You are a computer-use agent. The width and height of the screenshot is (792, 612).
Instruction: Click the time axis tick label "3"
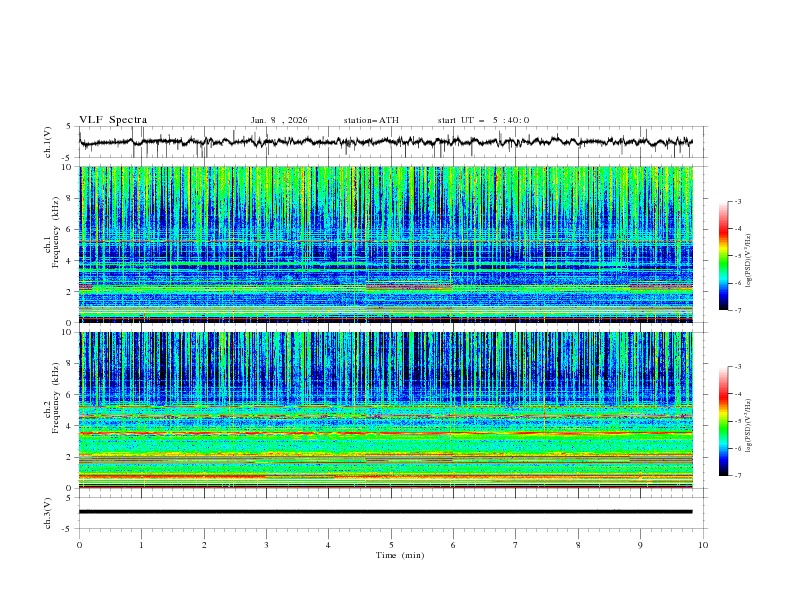(x=266, y=545)
